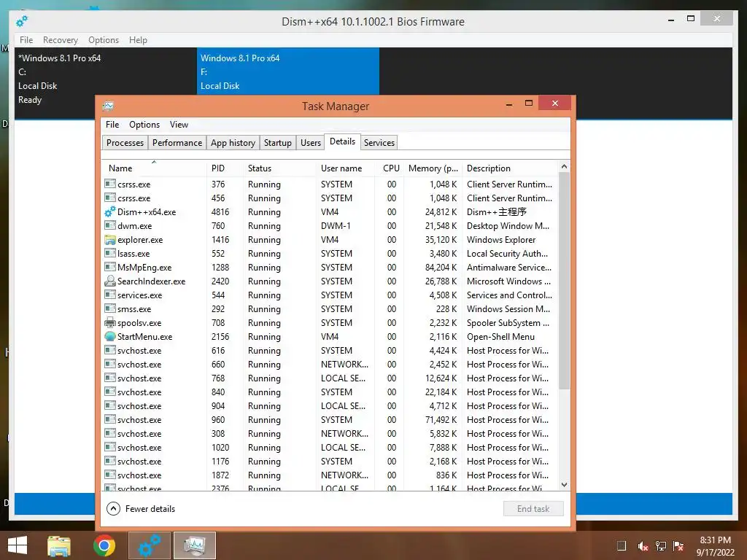Click the SearchIndexer.exe icon in list

coord(110,281)
